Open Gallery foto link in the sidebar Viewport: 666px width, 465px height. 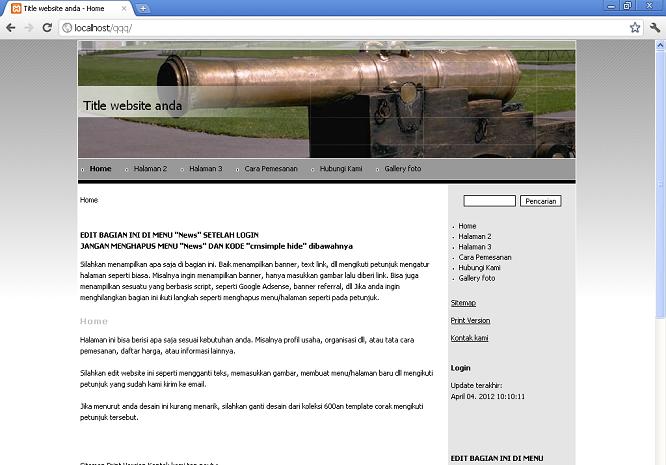coord(477,278)
